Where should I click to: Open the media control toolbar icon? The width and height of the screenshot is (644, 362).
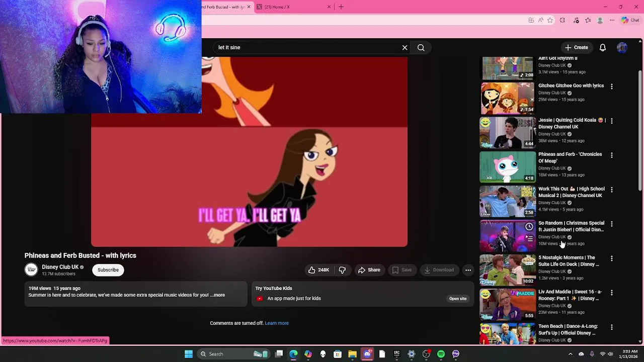[576, 20]
